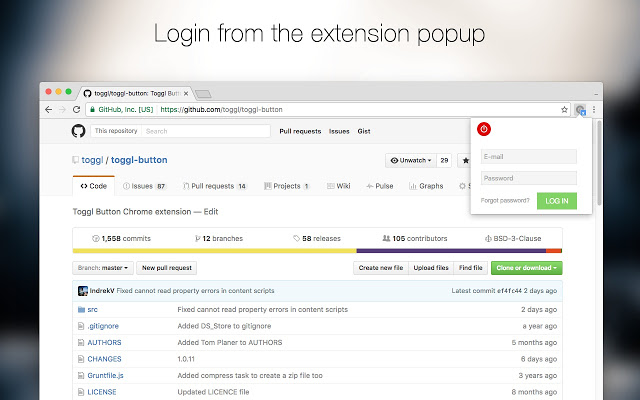
Task: Go to the Wiki tab
Action: pyautogui.click(x=338, y=186)
